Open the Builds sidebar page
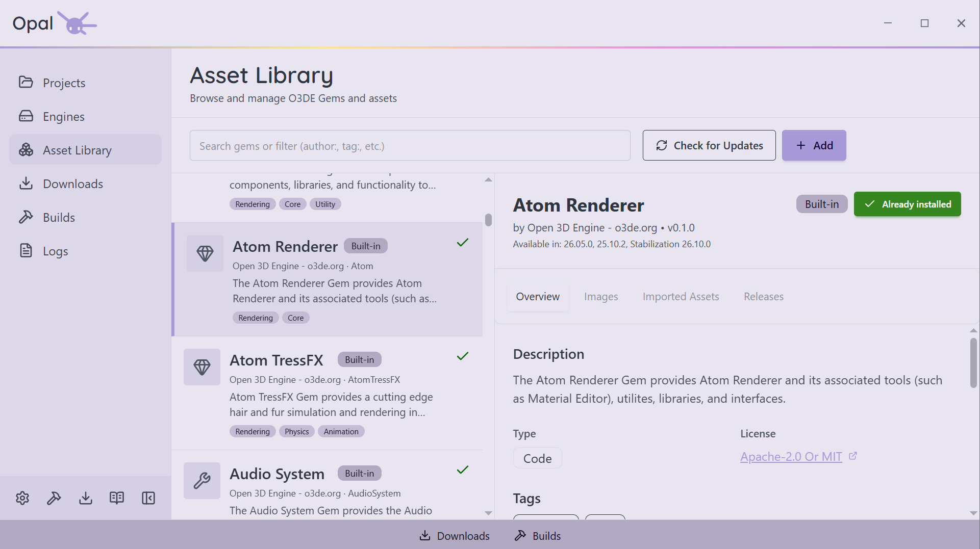This screenshot has height=549, width=980. (x=85, y=217)
